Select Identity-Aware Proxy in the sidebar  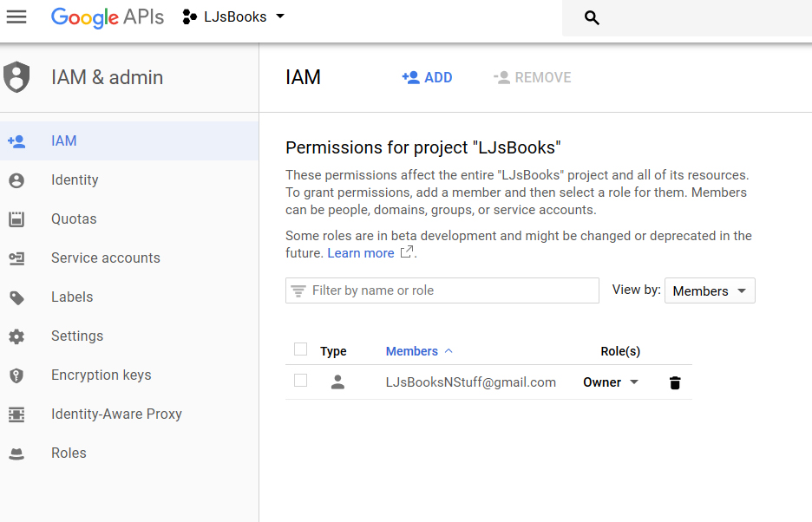116,414
